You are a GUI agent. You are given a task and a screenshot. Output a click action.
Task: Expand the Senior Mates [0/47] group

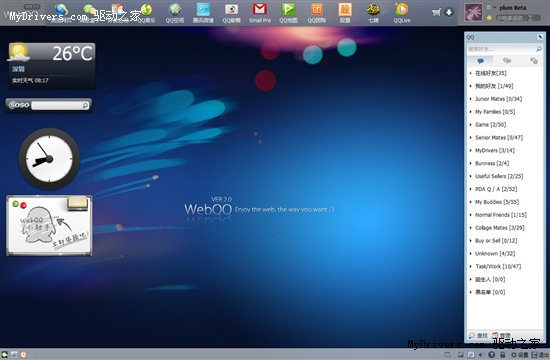504,138
